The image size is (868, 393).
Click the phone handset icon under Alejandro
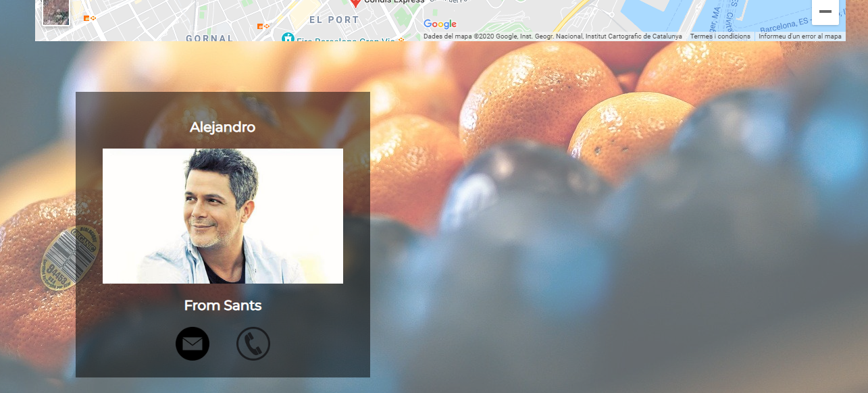[x=253, y=344]
